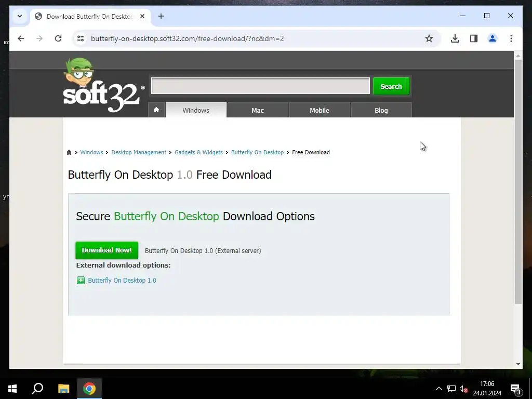
Task: Follow the Gadgets & Widgets breadcrumb link
Action: 198,152
